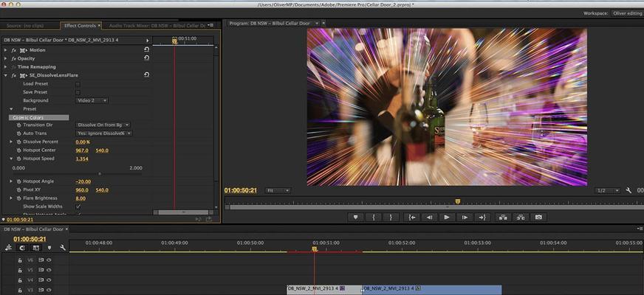The height and width of the screenshot is (295, 644).
Task: Add a marker in Program monitor transport
Action: pyautogui.click(x=356, y=218)
